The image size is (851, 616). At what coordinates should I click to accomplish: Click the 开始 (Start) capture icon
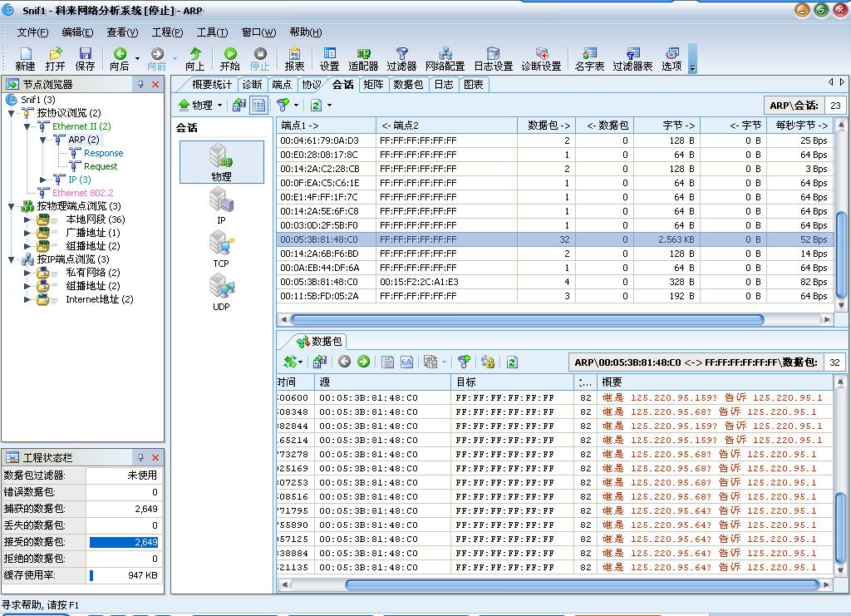229,58
